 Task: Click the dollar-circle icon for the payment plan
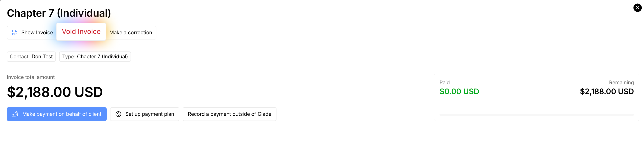(118, 114)
